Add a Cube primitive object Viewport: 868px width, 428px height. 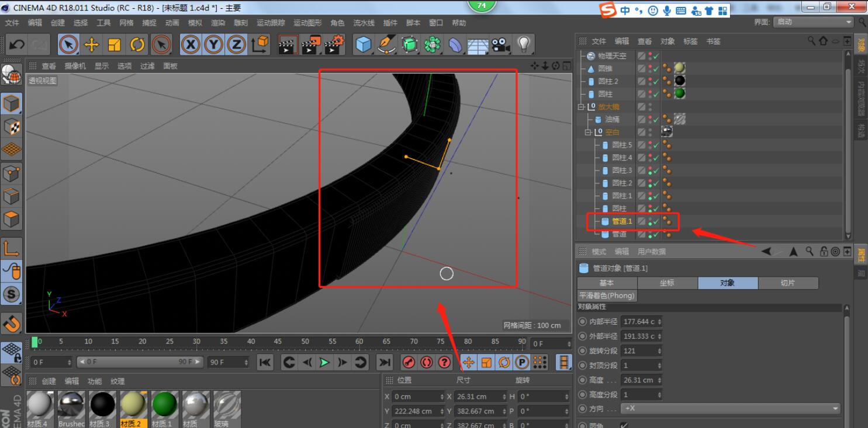[364, 45]
